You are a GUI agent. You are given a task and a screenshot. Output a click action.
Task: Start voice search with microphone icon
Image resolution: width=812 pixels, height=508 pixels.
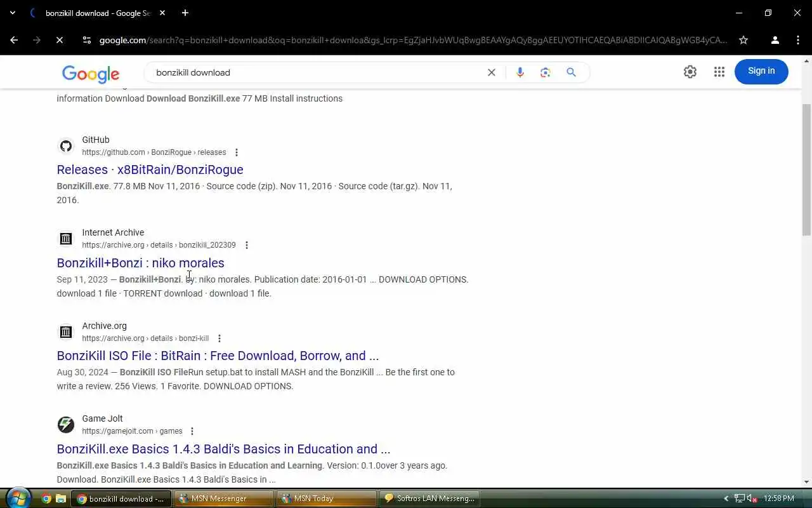tap(520, 72)
